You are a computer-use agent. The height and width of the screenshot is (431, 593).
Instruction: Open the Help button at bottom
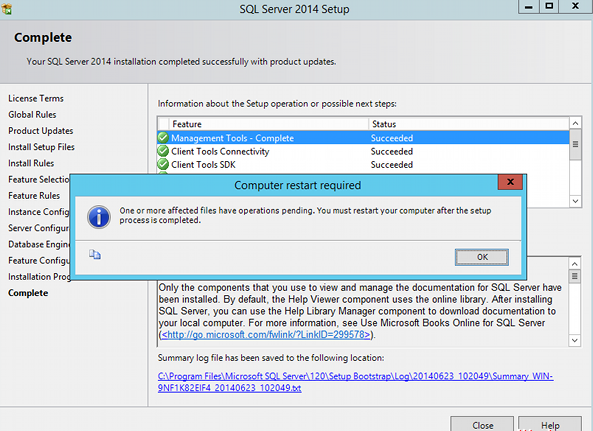pos(550,425)
